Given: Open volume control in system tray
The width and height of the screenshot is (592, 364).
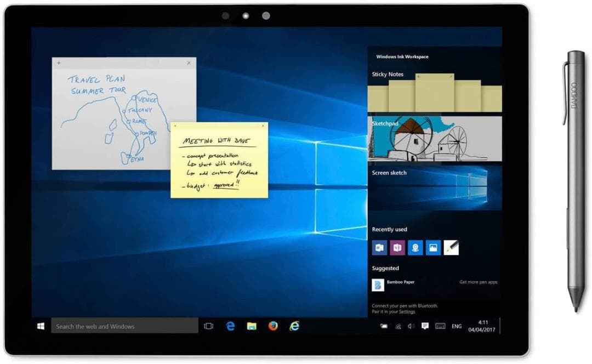Looking at the screenshot, I should (411, 326).
